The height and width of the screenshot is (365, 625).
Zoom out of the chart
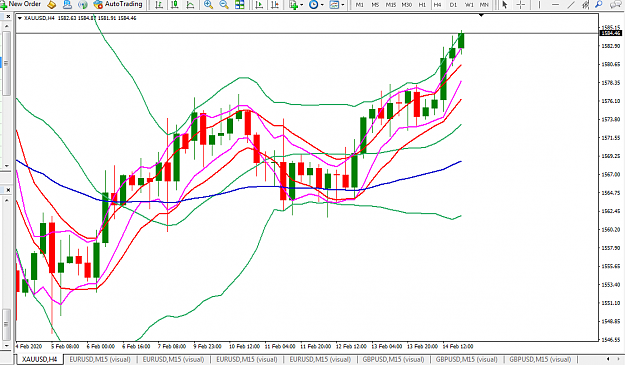click(224, 5)
